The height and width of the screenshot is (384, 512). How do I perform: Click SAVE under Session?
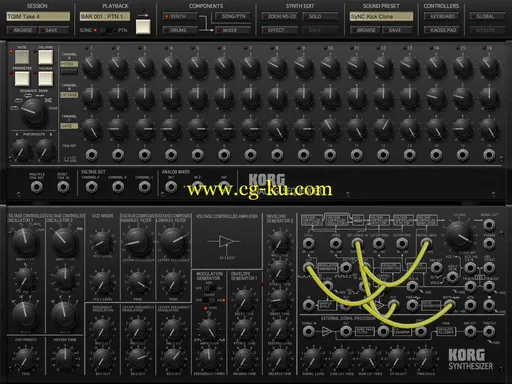point(54,30)
